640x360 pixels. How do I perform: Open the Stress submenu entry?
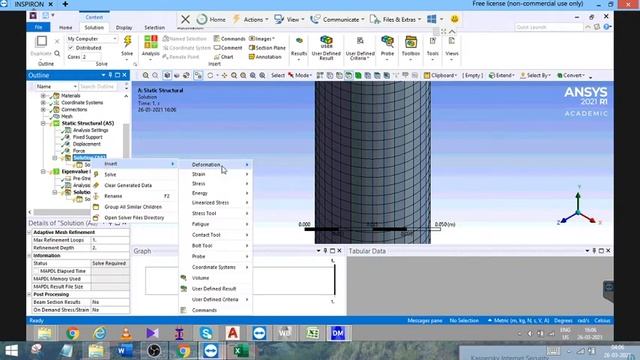[215, 184]
